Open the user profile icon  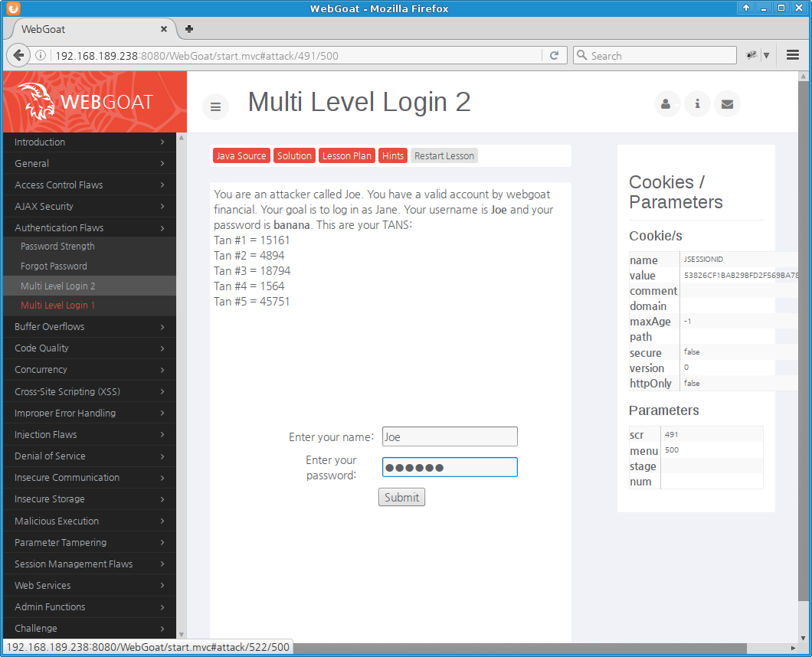(666, 104)
